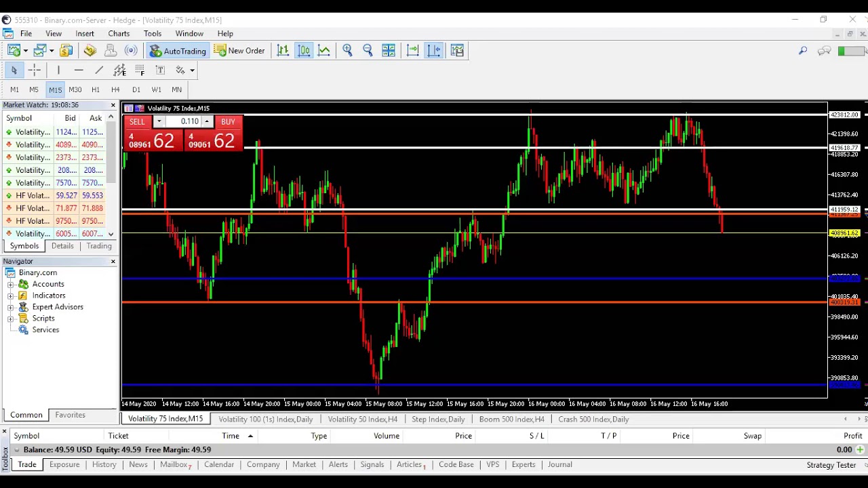The height and width of the screenshot is (488, 868).
Task: Switch chart to line chart style
Action: pos(324,50)
